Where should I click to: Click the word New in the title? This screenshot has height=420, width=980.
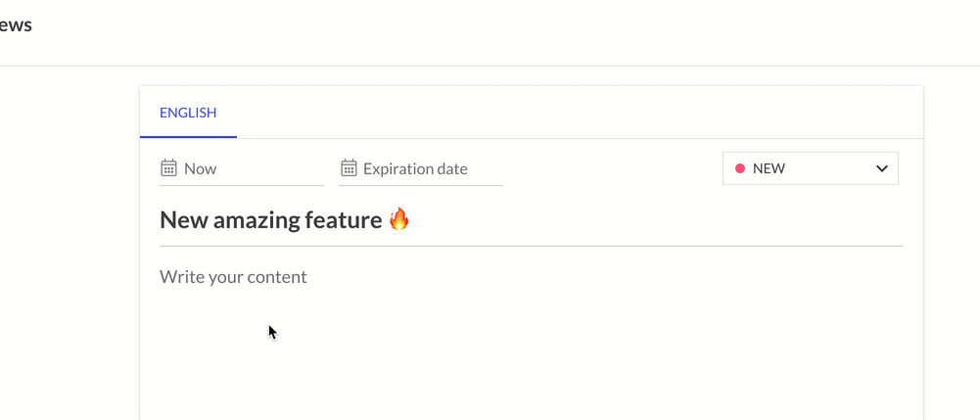click(184, 220)
